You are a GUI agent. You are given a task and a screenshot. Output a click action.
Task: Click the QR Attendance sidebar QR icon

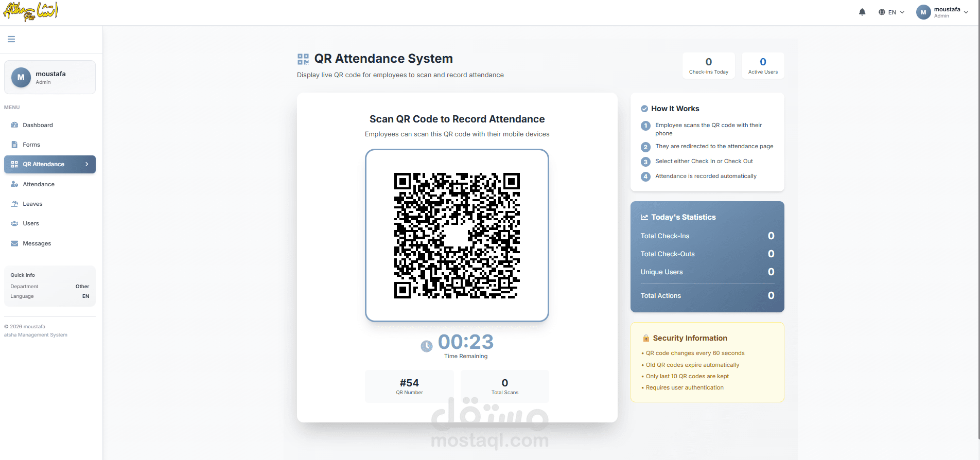pos(14,164)
